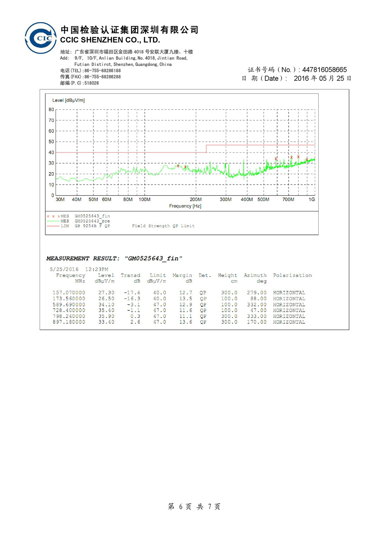The height and width of the screenshot is (539, 392).
Task: Click the Field Strength QP Limit legend text
Action: 163,226
